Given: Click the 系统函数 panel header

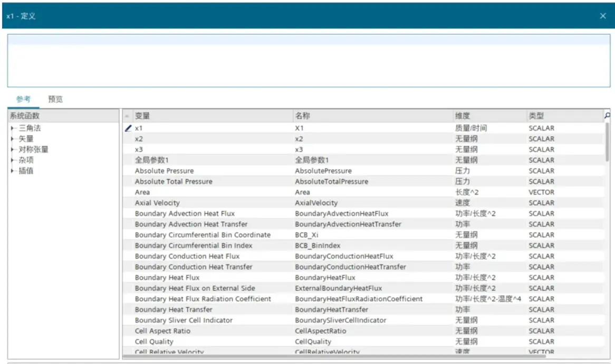Looking at the screenshot, I should tap(63, 115).
